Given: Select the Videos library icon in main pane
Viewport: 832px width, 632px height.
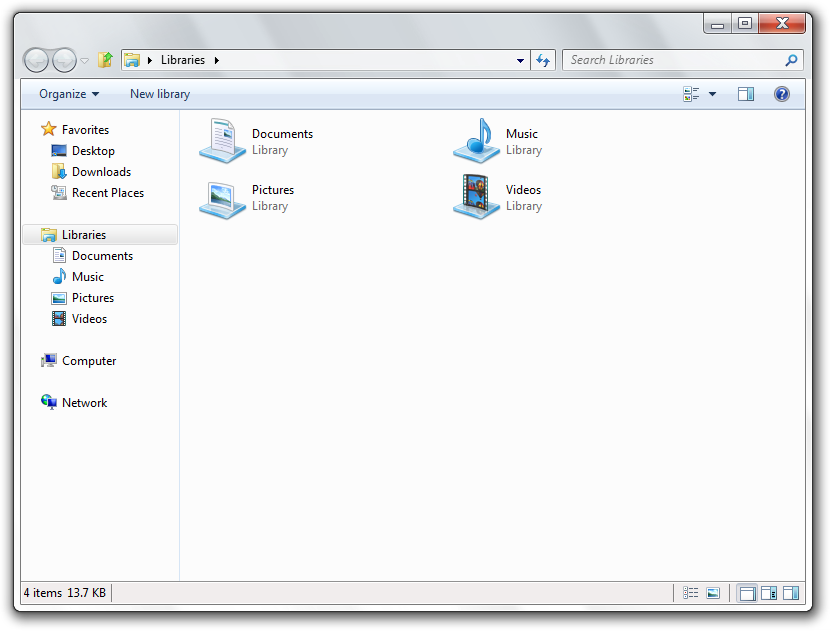Looking at the screenshot, I should click(x=476, y=197).
